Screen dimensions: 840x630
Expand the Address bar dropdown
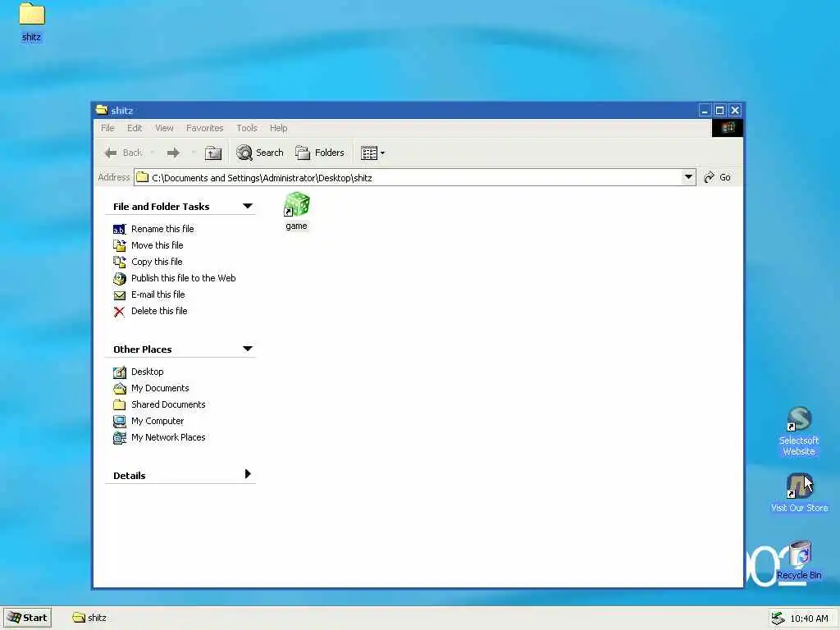688,177
